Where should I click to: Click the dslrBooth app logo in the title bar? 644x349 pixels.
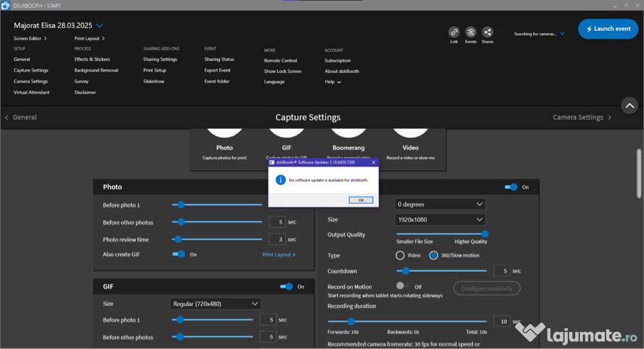(5, 5)
